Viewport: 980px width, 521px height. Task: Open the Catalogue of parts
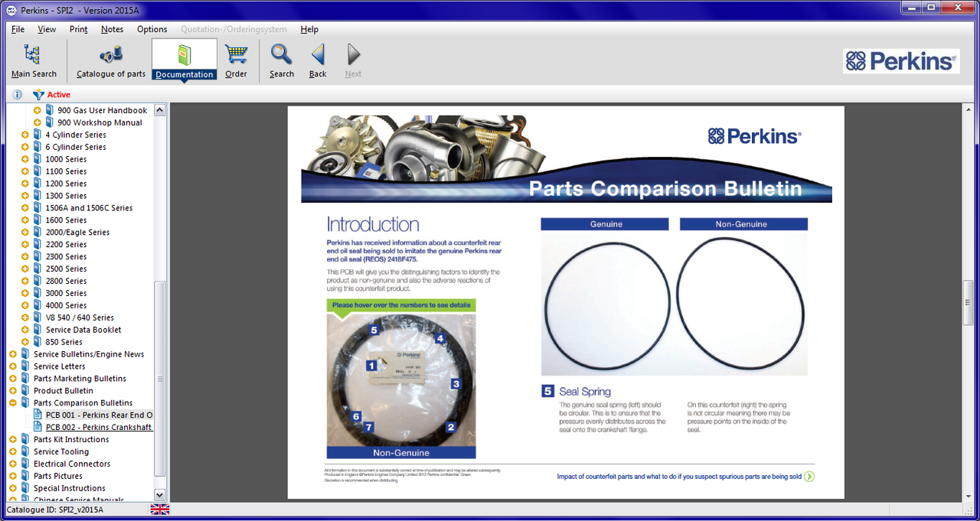111,60
